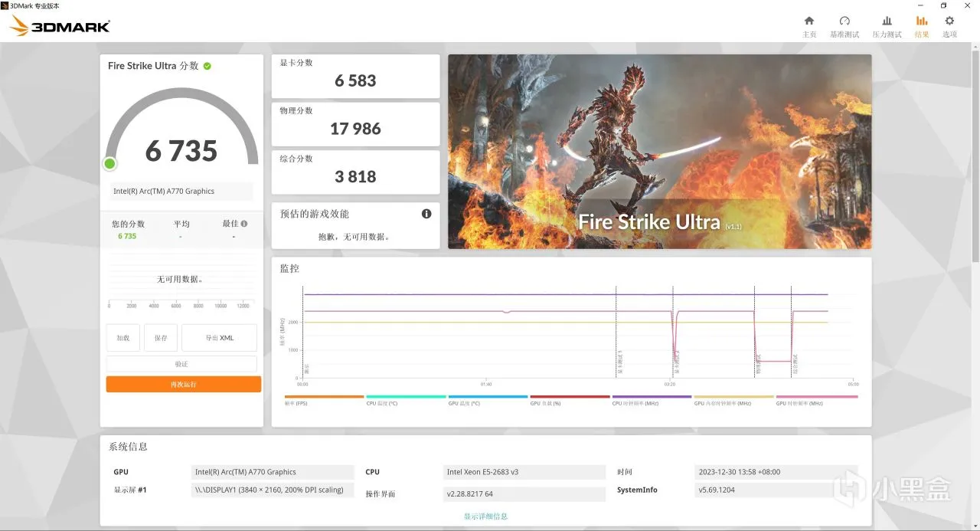Open the Benchmarks (基准测试) gauge icon

tap(844, 21)
